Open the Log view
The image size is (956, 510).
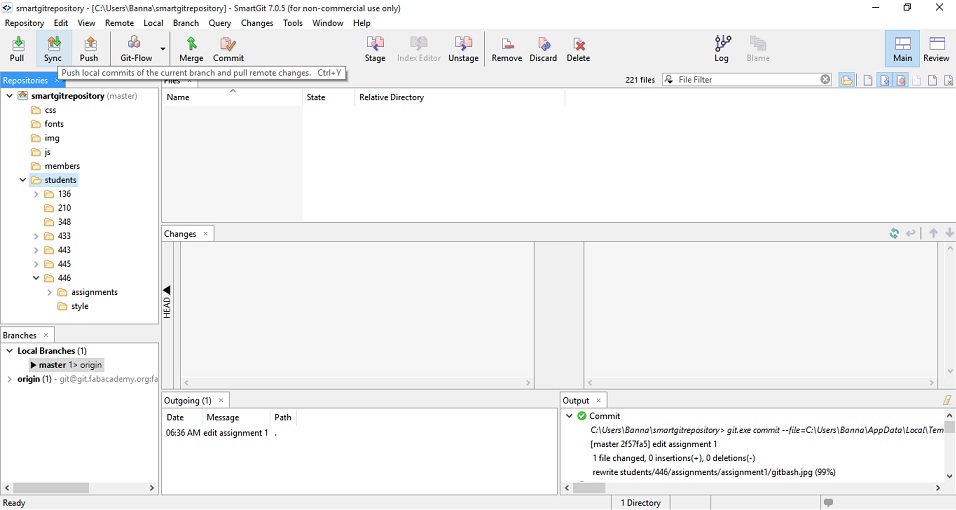[x=722, y=49]
